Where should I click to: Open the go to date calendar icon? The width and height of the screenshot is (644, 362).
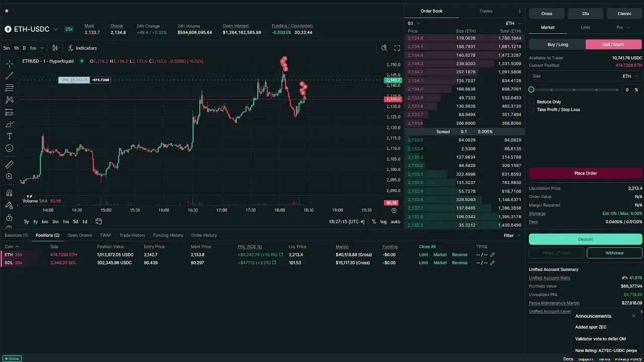tap(99, 222)
